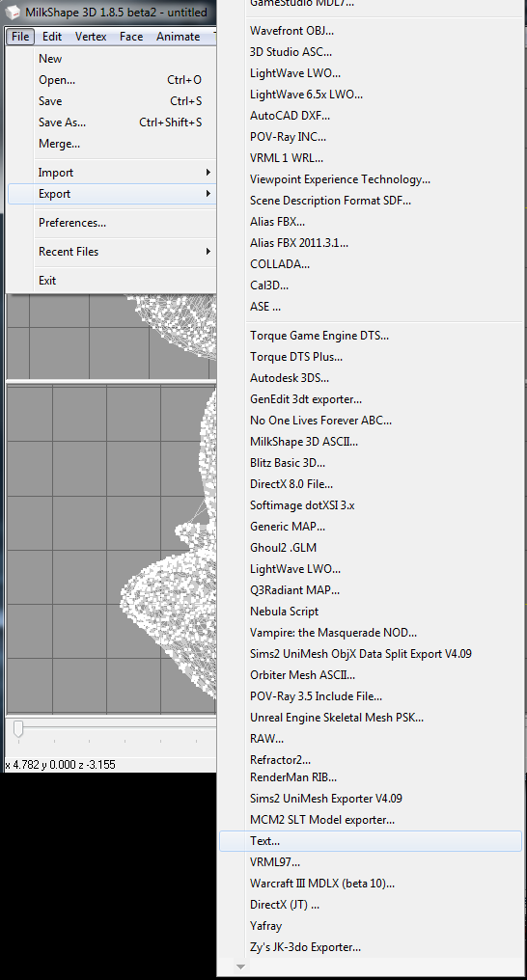Open the Edit menu
Screen dimensions: 527x980
tap(52, 37)
